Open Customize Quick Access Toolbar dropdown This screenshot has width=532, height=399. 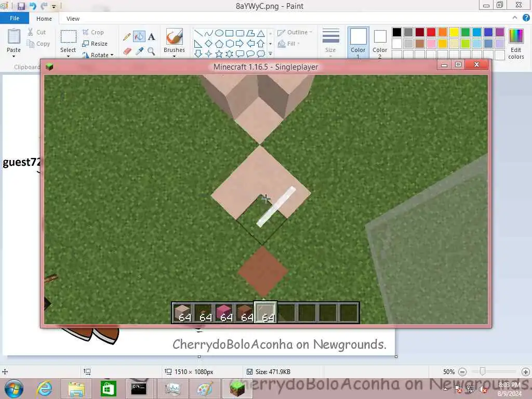click(x=54, y=6)
